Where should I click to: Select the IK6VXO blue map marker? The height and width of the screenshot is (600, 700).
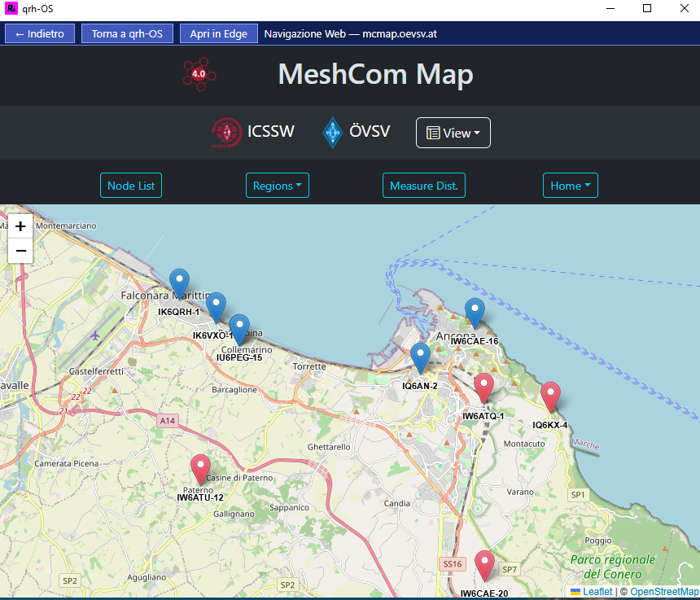click(x=216, y=307)
